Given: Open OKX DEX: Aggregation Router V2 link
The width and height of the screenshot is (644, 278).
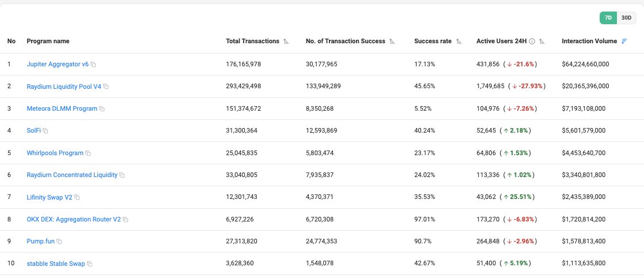Looking at the screenshot, I should (x=74, y=219).
